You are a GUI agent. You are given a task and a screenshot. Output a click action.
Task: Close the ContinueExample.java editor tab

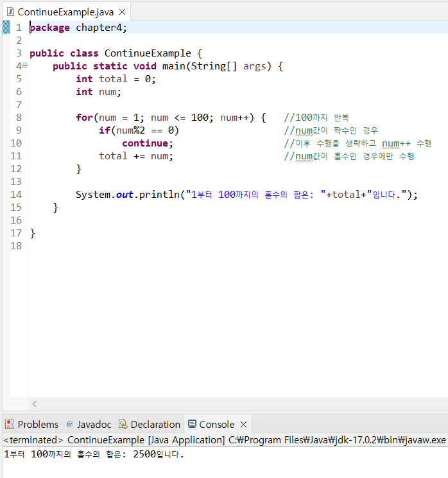[122, 12]
